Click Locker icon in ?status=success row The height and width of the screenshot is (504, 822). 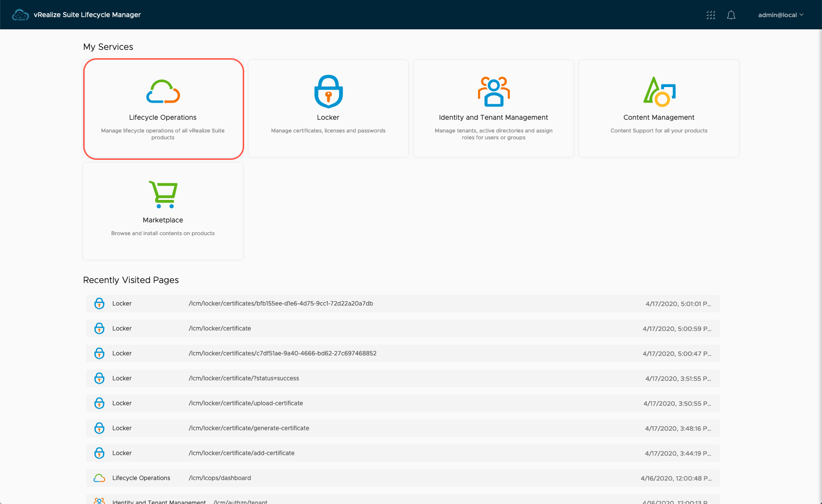[99, 378]
